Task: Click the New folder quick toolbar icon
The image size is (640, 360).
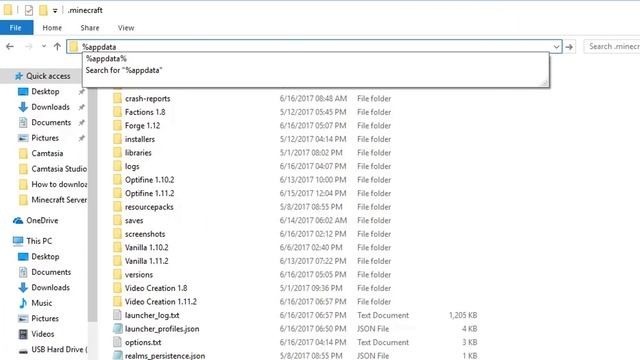Action: click(x=43, y=10)
